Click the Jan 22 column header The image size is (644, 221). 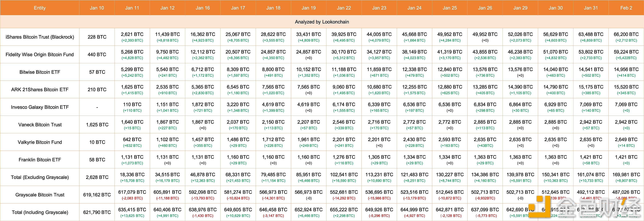click(344, 8)
